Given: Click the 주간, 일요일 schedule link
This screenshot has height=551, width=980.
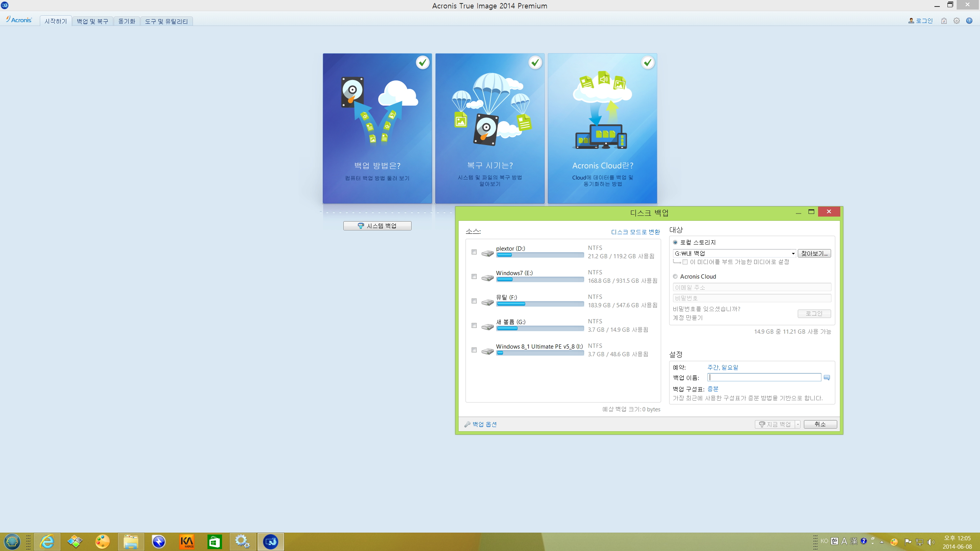Looking at the screenshot, I should [x=723, y=367].
